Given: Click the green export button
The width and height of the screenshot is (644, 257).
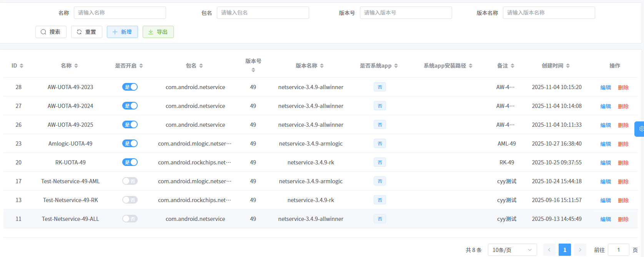Looking at the screenshot, I should pyautogui.click(x=158, y=32).
